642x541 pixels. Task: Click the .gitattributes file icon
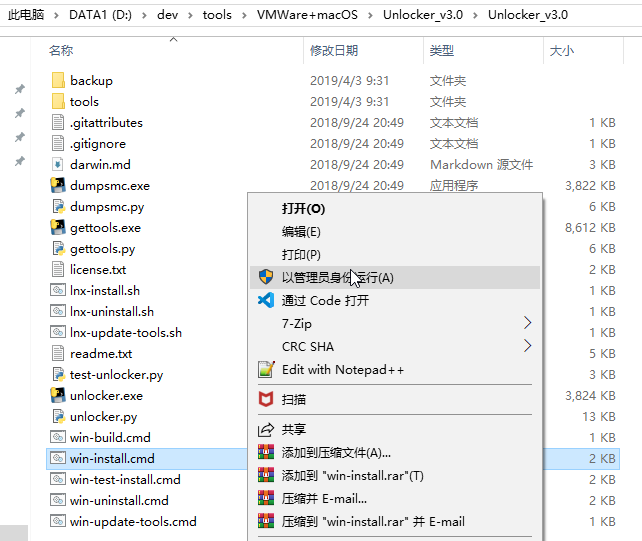(x=58, y=122)
